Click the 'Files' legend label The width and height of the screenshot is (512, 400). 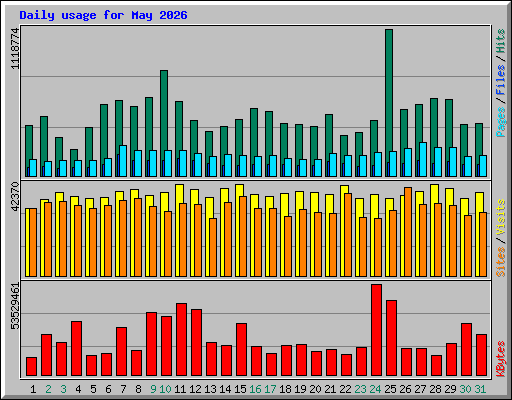[501, 80]
